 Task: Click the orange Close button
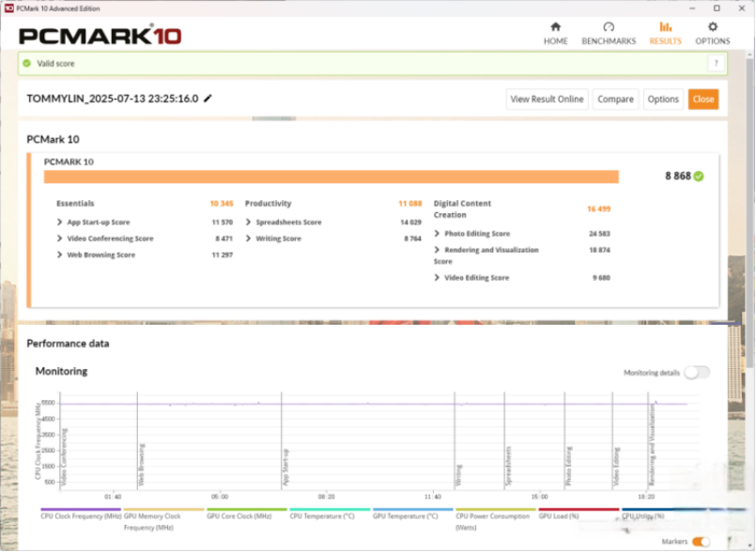[703, 100]
